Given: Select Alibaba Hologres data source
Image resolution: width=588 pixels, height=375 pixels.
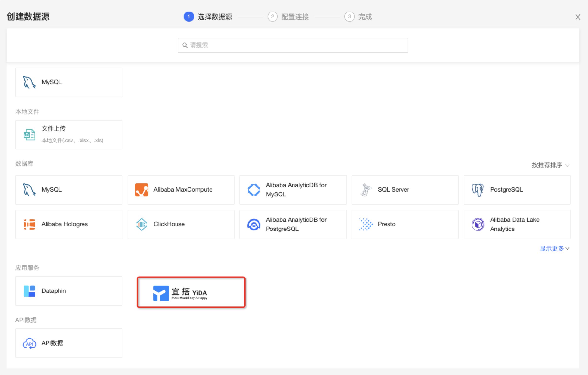Looking at the screenshot, I should tap(68, 224).
